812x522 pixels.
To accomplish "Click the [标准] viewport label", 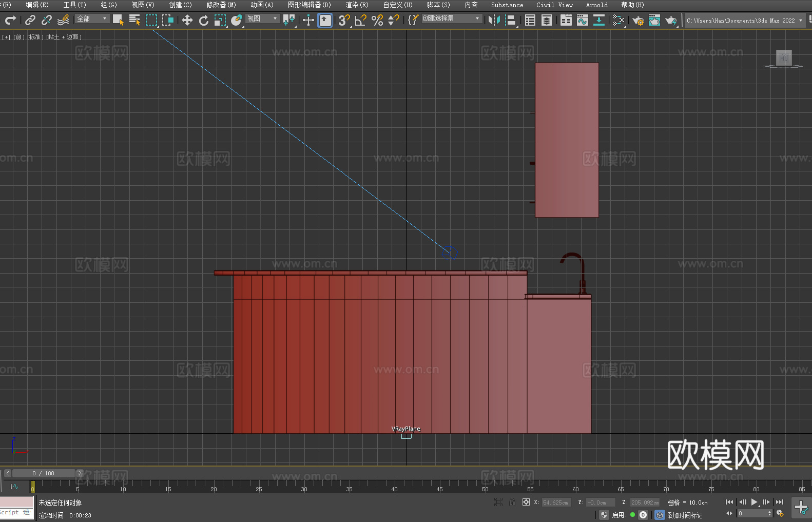I will click(35, 37).
